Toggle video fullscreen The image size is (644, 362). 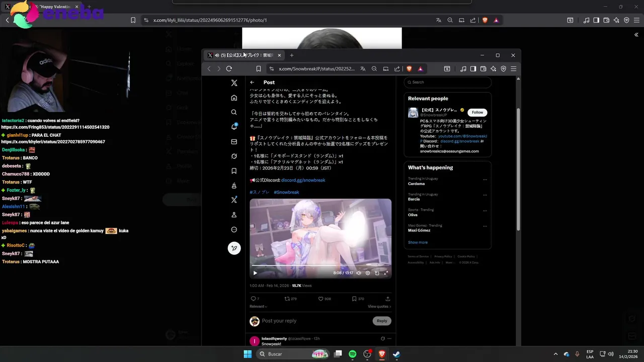[386, 273]
